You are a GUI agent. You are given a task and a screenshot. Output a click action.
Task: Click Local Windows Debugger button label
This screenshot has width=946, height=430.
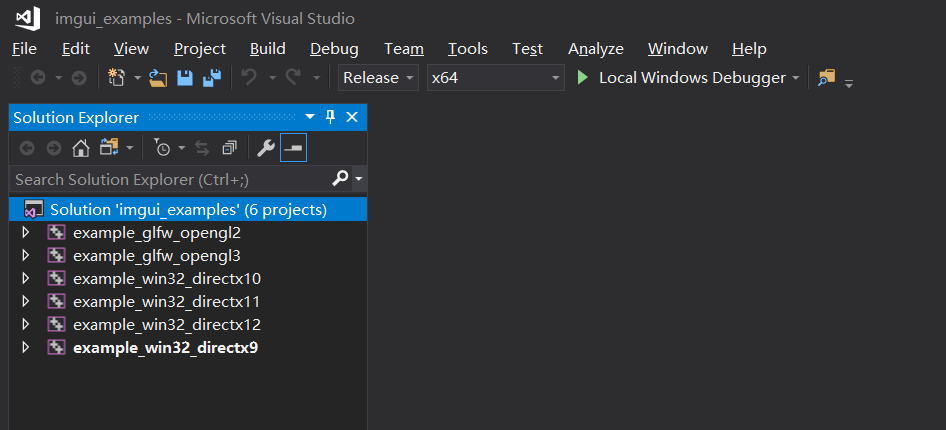click(x=692, y=78)
